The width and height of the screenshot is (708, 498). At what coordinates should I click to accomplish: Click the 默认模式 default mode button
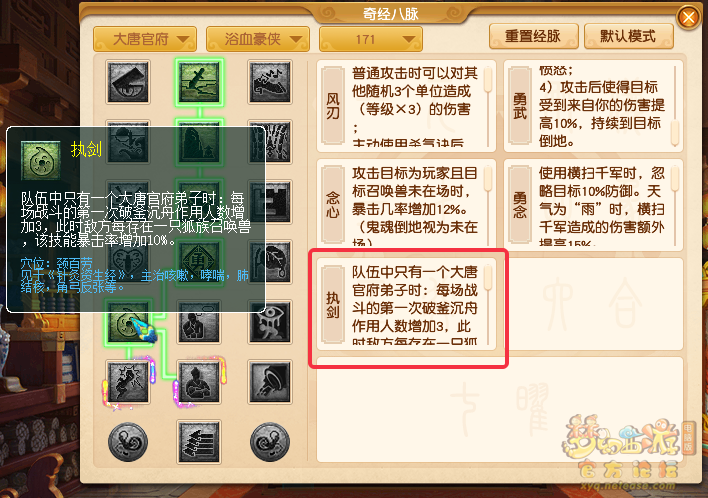[629, 36]
